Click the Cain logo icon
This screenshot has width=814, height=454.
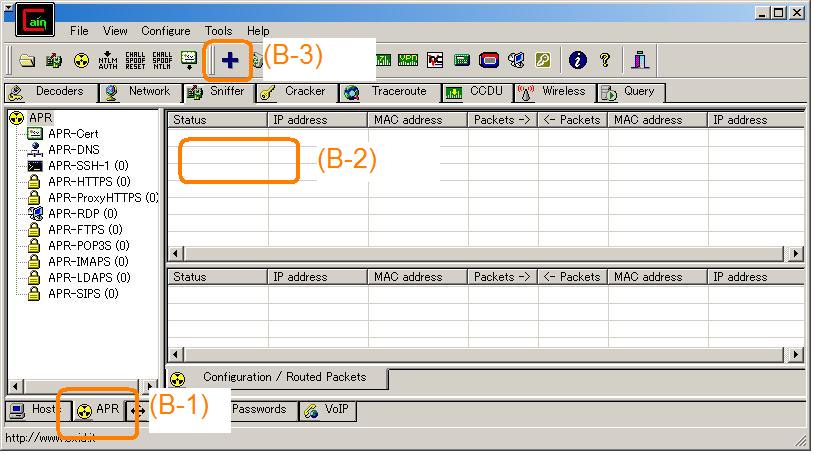pyautogui.click(x=35, y=20)
